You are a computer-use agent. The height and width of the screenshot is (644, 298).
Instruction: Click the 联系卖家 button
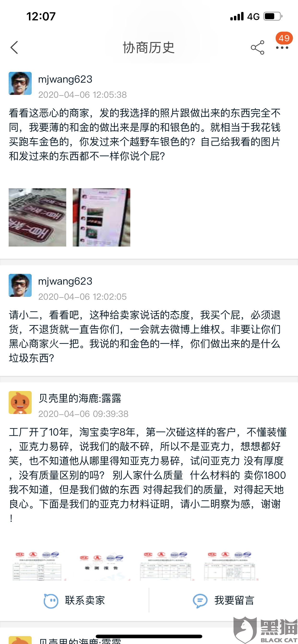(x=74, y=600)
